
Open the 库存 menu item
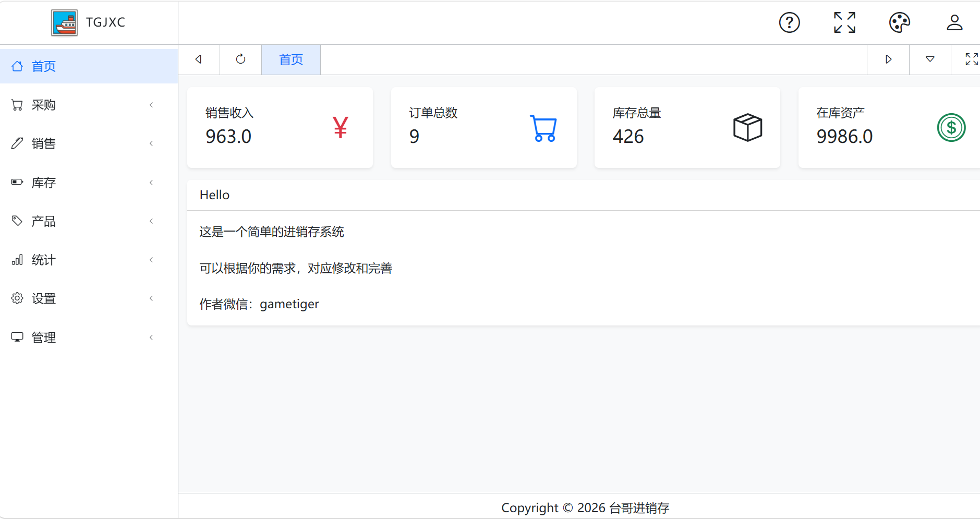tap(89, 183)
